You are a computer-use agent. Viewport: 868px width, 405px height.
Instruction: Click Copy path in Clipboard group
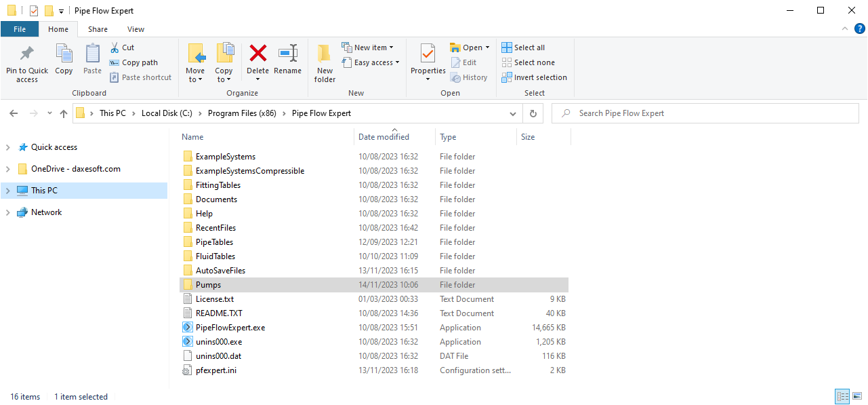[133, 62]
